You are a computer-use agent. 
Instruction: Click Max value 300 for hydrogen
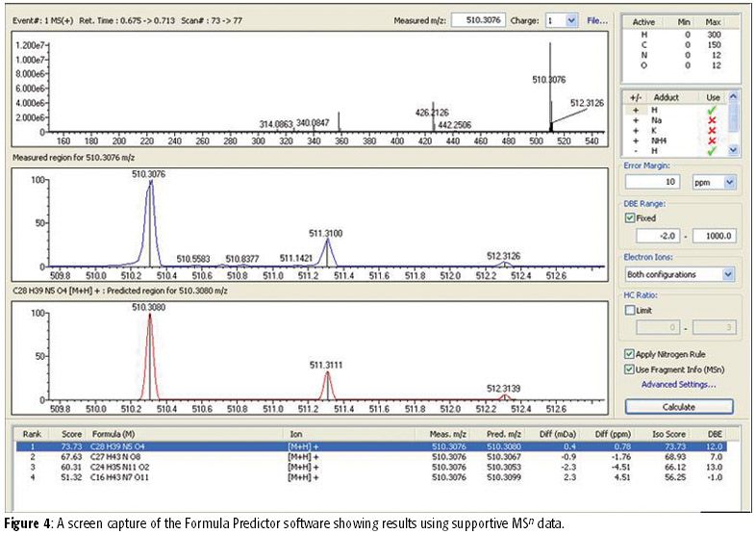714,35
